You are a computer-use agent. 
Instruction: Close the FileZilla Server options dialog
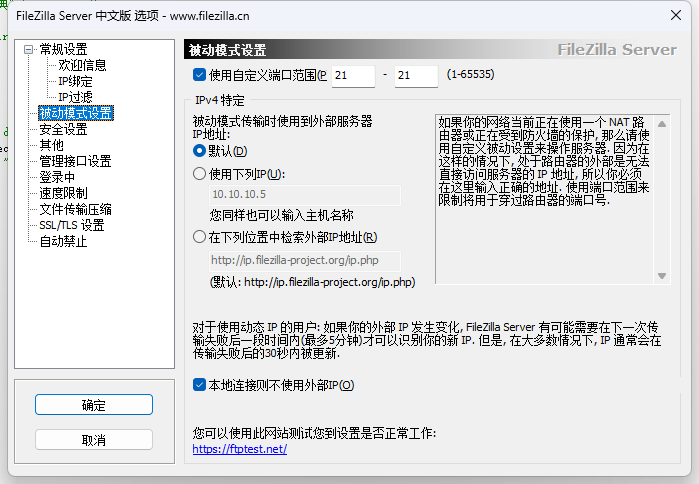pos(676,15)
